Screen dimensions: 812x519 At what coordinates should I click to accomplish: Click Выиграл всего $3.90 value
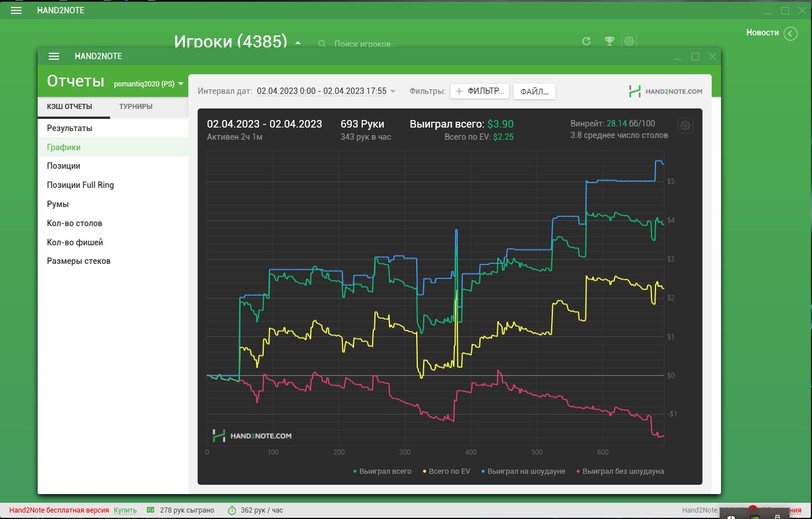tap(500, 124)
